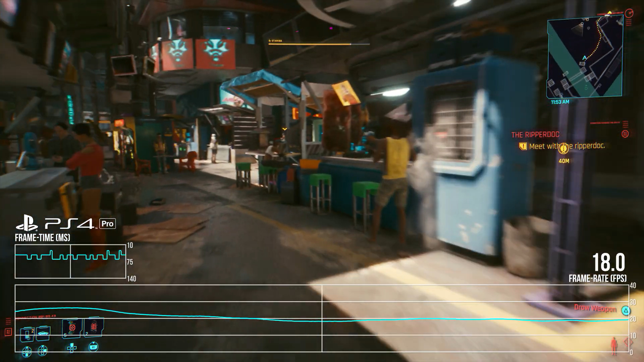
Task: Click the triangle button prompt beside Draw Weapon
Action: pyautogui.click(x=625, y=311)
